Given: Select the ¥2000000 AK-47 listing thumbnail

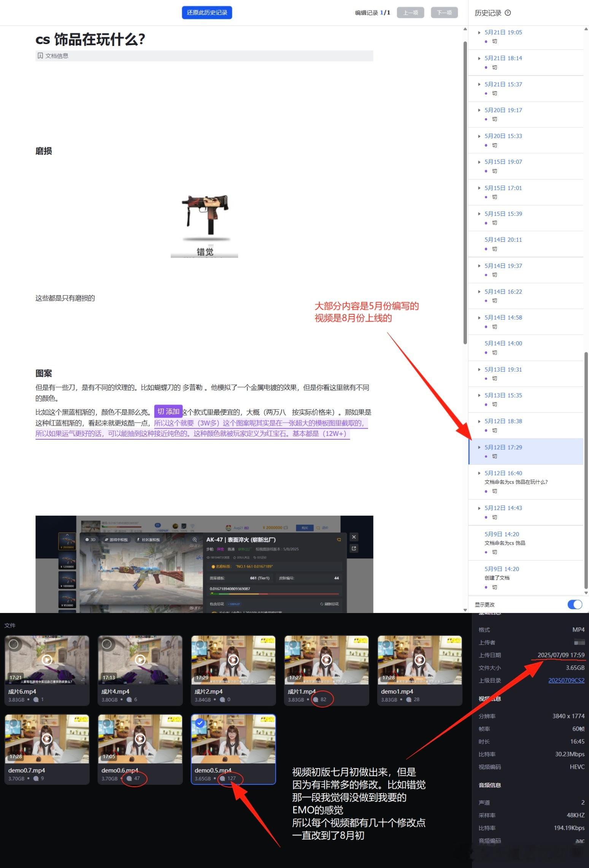Looking at the screenshot, I should [x=67, y=542].
